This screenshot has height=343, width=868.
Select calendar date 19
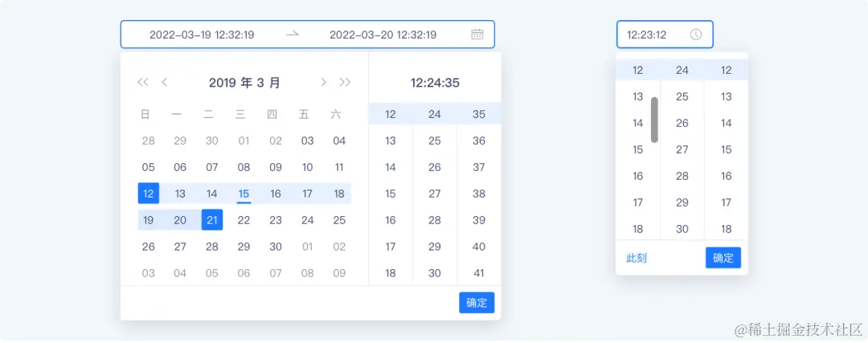tap(149, 220)
